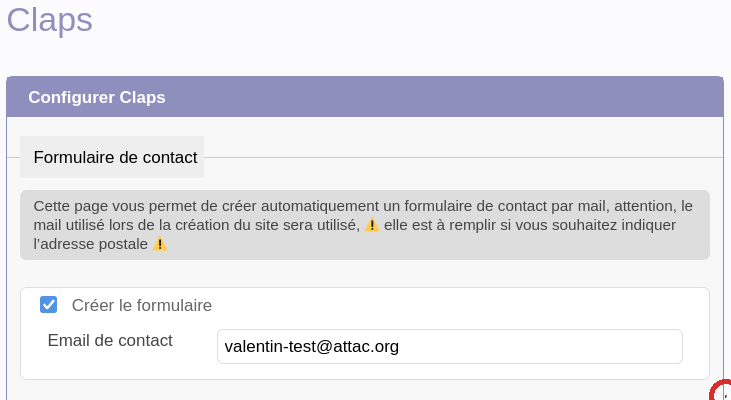Click the "Email de contact" label

click(110, 340)
